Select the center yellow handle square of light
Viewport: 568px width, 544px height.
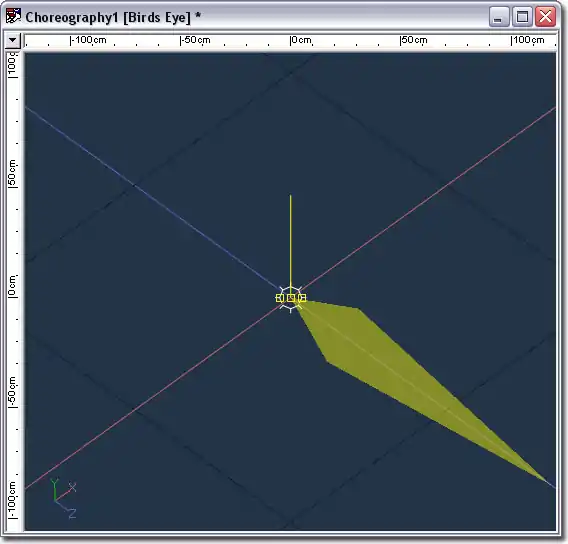click(x=291, y=298)
